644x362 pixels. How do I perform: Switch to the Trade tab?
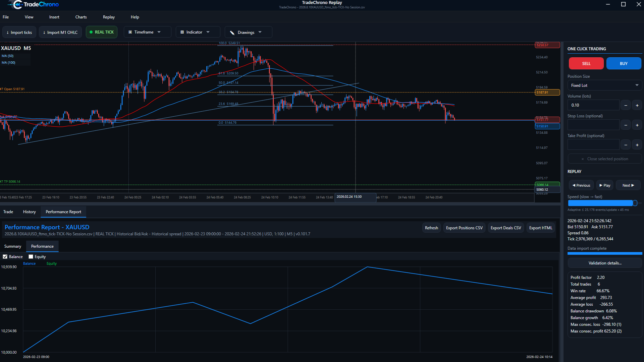(x=8, y=212)
